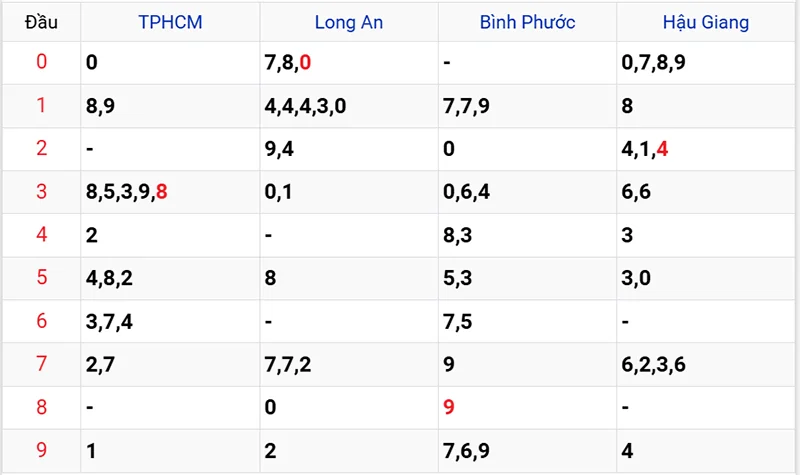Click the Bình Phước cell showing 7,6,9
Image resolution: width=800 pixels, height=475 pixels.
pos(466,451)
